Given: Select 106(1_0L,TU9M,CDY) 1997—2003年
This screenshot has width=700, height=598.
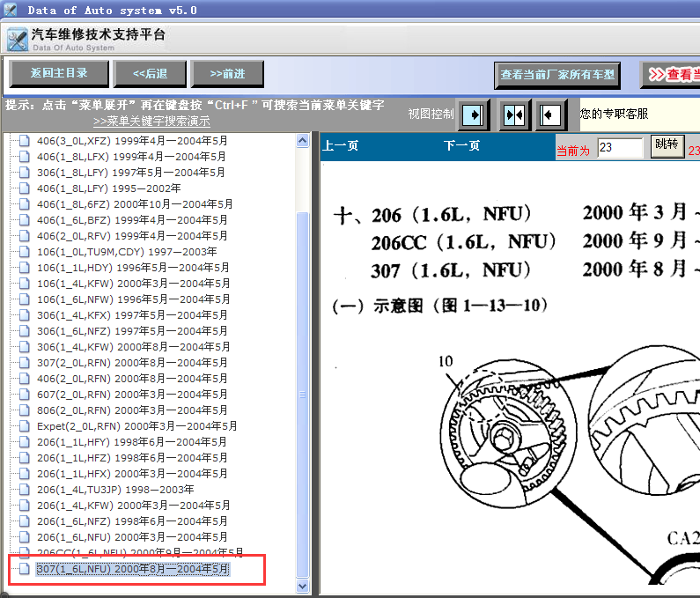Looking at the screenshot, I should [127, 252].
